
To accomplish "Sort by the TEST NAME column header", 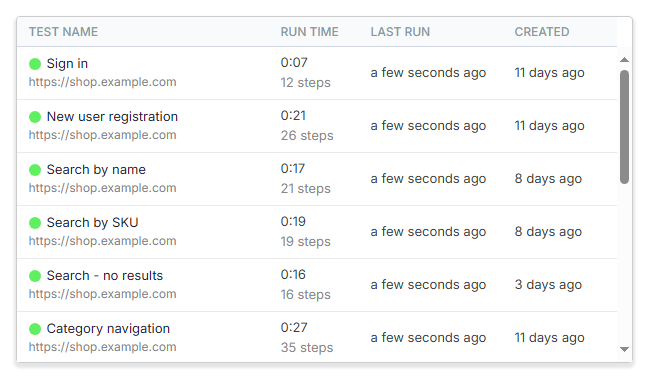I will [63, 32].
